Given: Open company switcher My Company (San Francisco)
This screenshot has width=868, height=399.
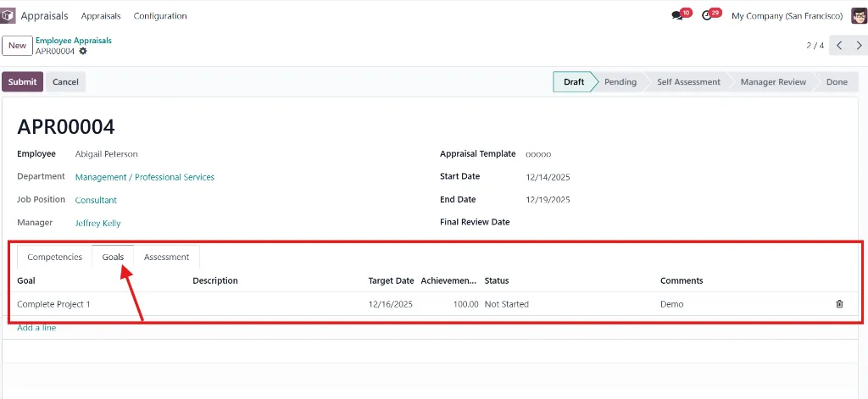Looking at the screenshot, I should pos(787,16).
